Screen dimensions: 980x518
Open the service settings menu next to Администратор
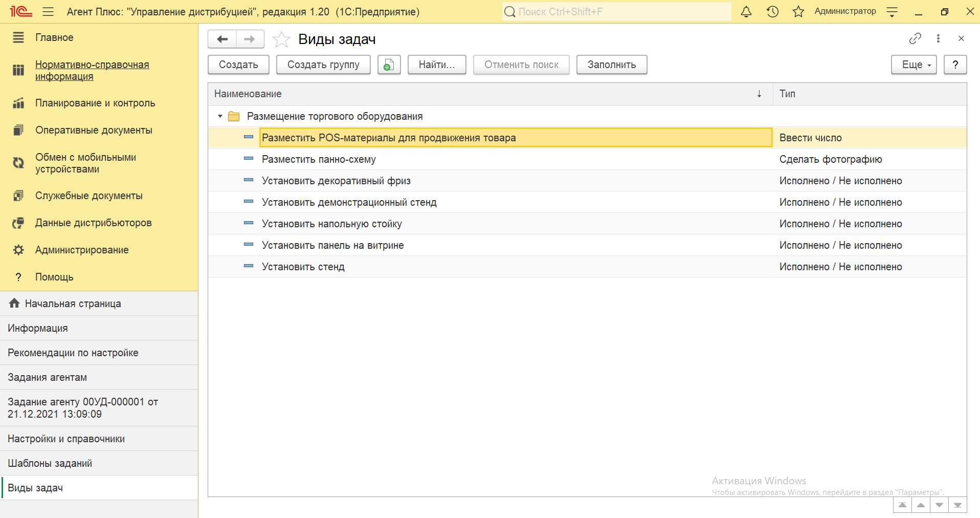pos(892,12)
